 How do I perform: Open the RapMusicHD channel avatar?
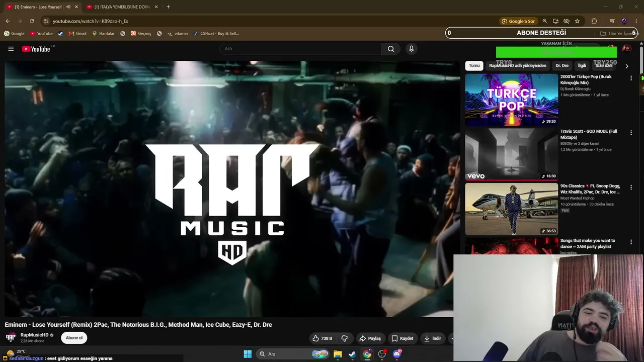(x=11, y=338)
